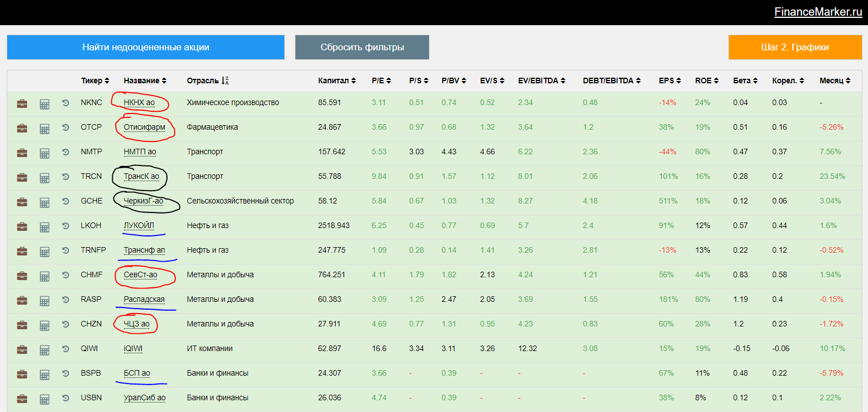Image resolution: width=868 pixels, height=412 pixels.
Task: Toggle sorting on the Отрасль column
Action: click(x=208, y=80)
